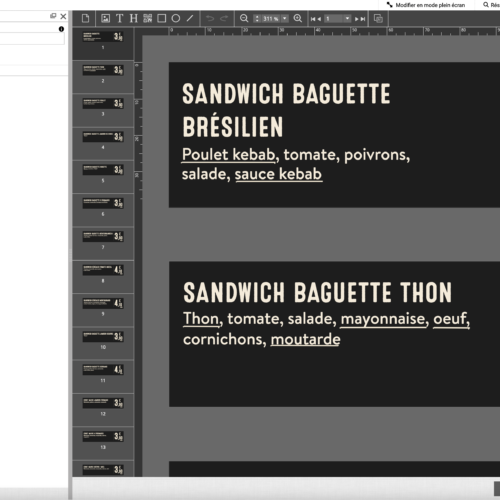Click the redo arrow

click(x=224, y=18)
